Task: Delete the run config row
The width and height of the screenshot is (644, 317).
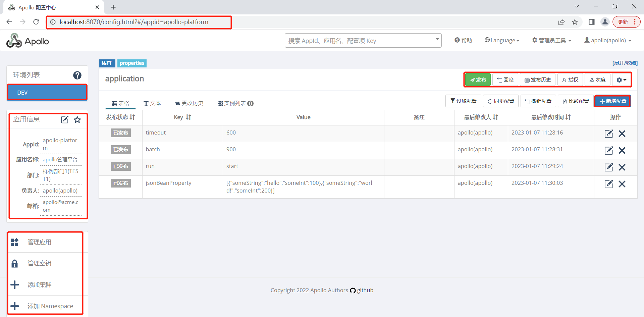Action: point(622,167)
